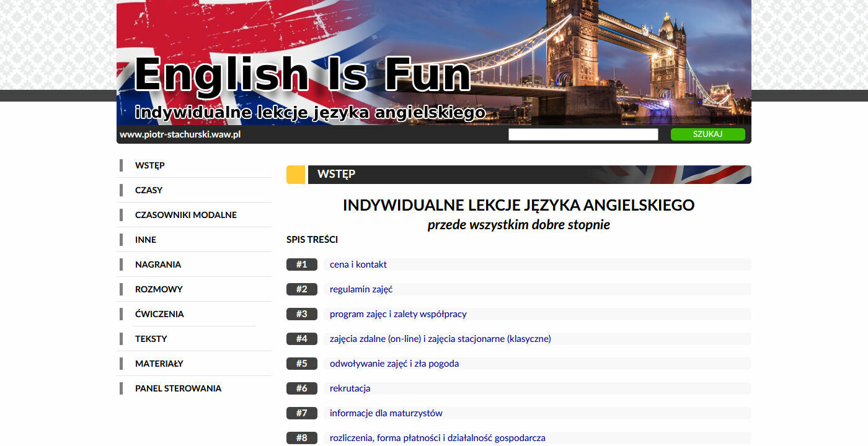Click the #8 number badge
Image resolution: width=868 pixels, height=446 pixels.
click(x=301, y=438)
